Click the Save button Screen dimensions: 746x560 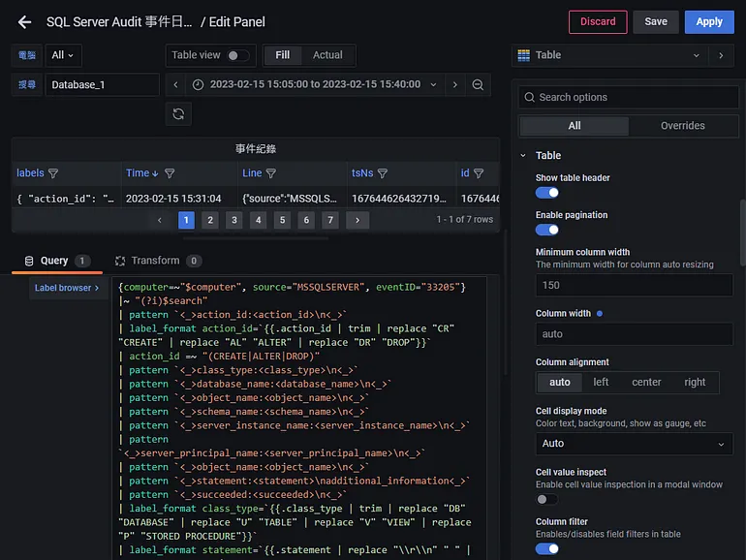coord(656,22)
